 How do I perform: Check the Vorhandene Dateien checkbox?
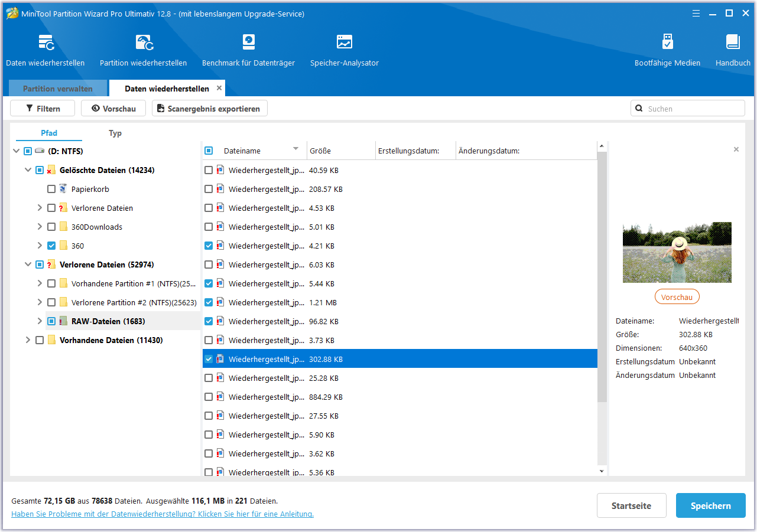[x=40, y=340]
